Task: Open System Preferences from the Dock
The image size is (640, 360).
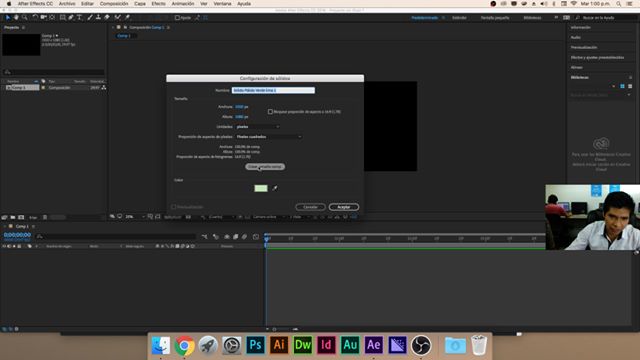Action: click(231, 346)
